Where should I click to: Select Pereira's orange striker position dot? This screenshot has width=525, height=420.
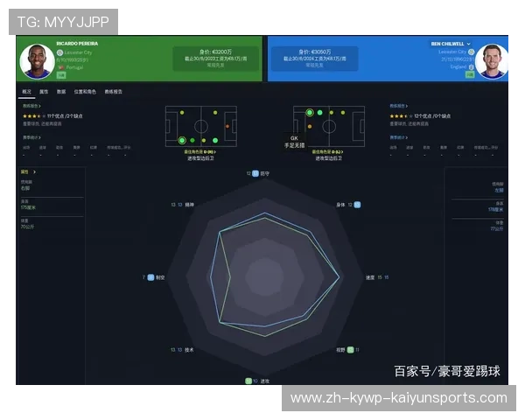[x=227, y=126]
